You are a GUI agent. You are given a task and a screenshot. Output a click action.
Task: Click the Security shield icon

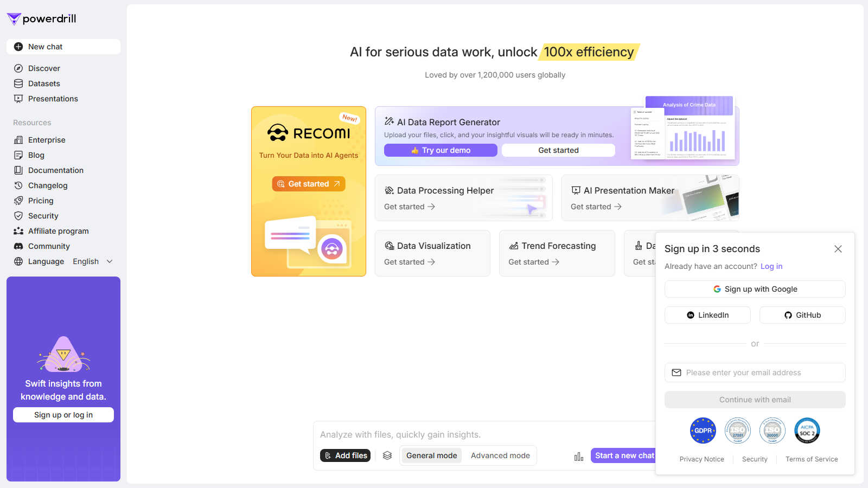coord(18,216)
